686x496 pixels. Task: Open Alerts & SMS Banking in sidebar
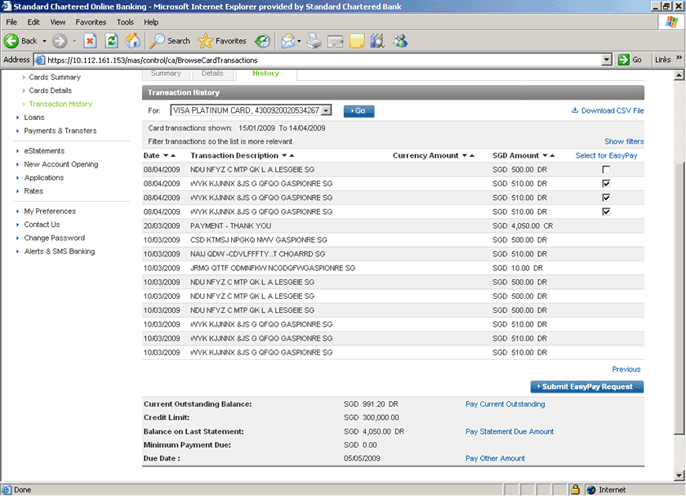click(x=59, y=251)
